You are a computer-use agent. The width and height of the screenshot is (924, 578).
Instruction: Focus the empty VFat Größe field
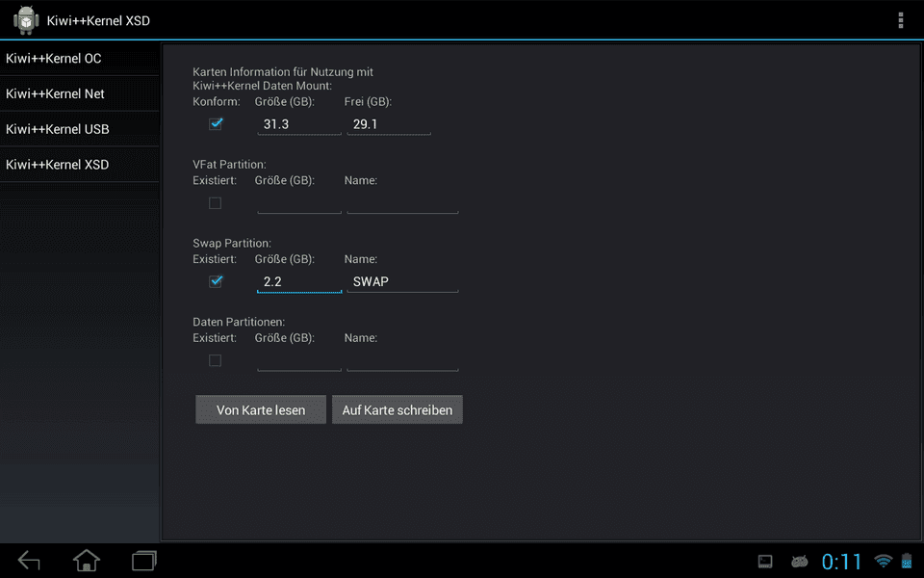tap(299, 203)
